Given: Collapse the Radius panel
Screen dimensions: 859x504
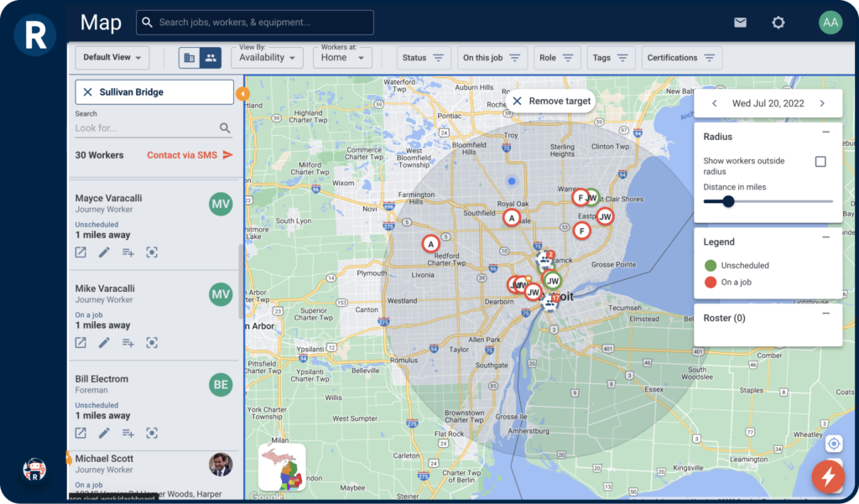Looking at the screenshot, I should (x=825, y=132).
